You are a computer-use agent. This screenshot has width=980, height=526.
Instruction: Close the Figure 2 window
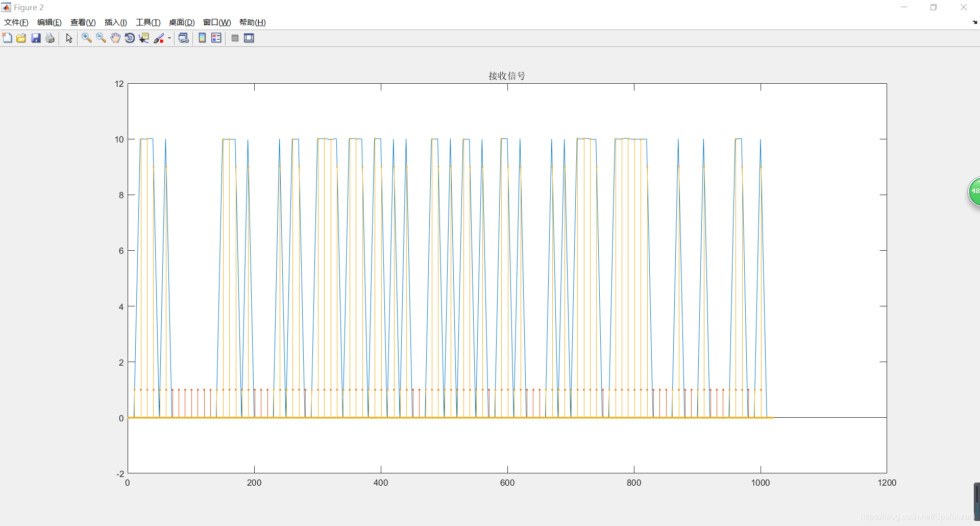tap(964, 7)
